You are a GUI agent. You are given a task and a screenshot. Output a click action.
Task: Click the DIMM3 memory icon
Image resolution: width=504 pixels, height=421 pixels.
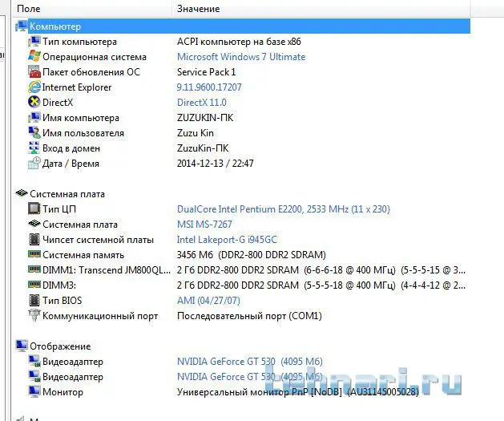[34, 285]
